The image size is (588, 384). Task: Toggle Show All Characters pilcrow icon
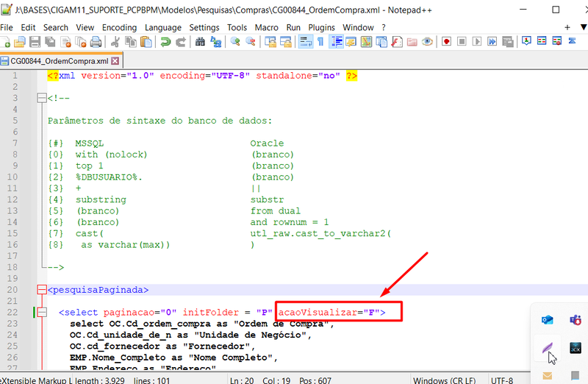(320, 42)
